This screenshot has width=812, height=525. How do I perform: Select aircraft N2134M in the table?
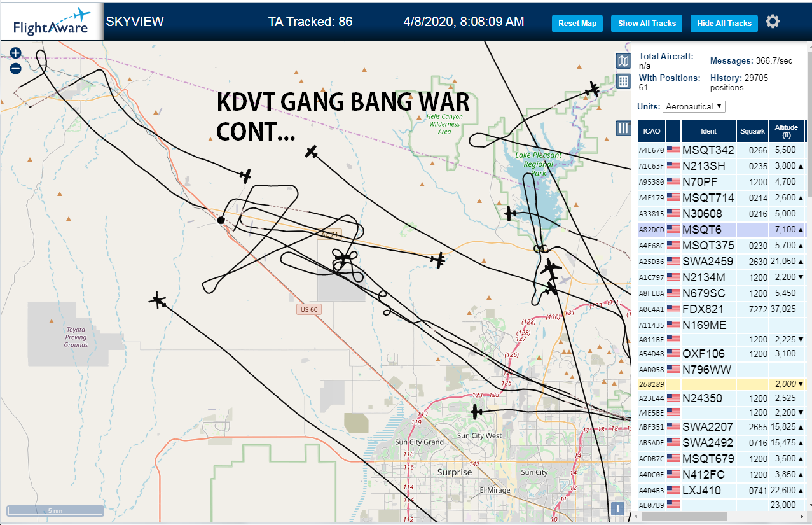point(722,277)
